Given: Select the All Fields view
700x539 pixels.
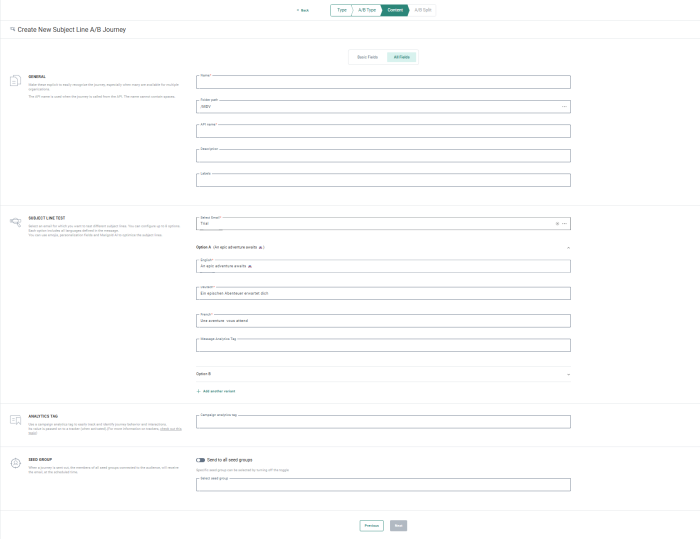Looking at the screenshot, I should click(401, 57).
